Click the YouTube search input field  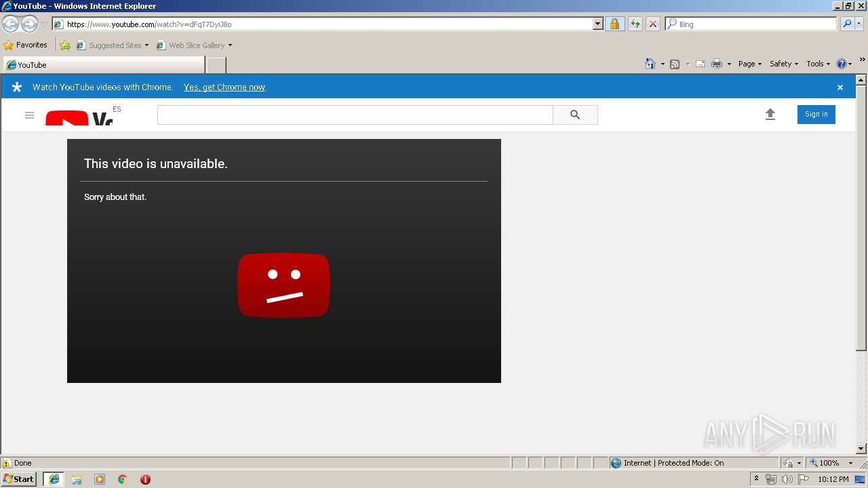tap(355, 115)
